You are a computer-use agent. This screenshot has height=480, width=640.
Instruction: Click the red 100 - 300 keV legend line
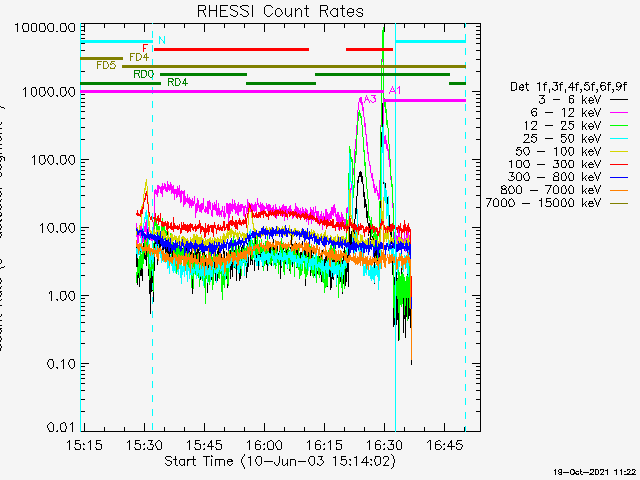[619, 164]
